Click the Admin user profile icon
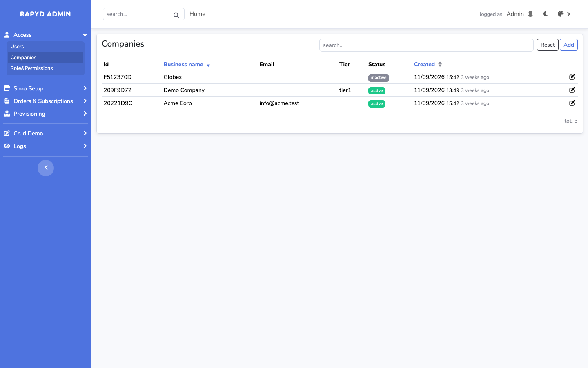 click(530, 14)
